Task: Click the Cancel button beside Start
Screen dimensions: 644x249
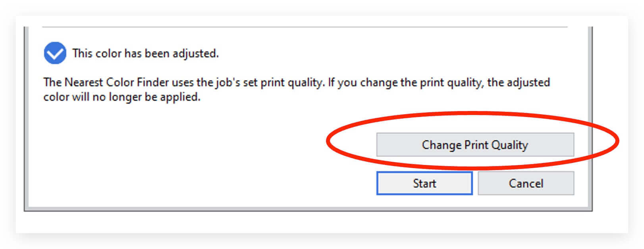Action: [x=526, y=183]
